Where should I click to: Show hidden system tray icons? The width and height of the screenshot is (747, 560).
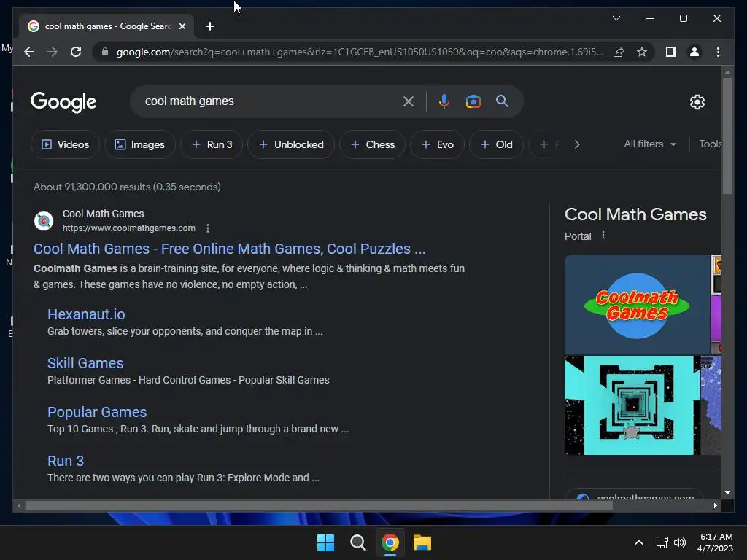coord(639,542)
